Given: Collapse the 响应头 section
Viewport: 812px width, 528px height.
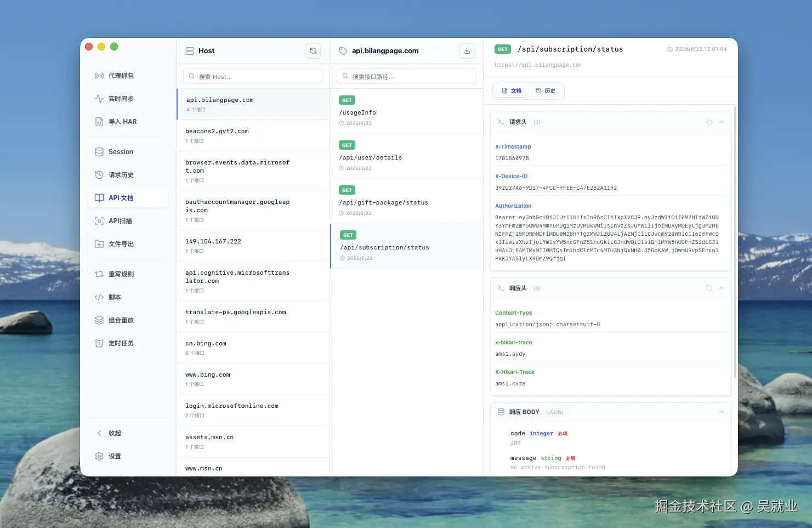Looking at the screenshot, I should point(722,288).
